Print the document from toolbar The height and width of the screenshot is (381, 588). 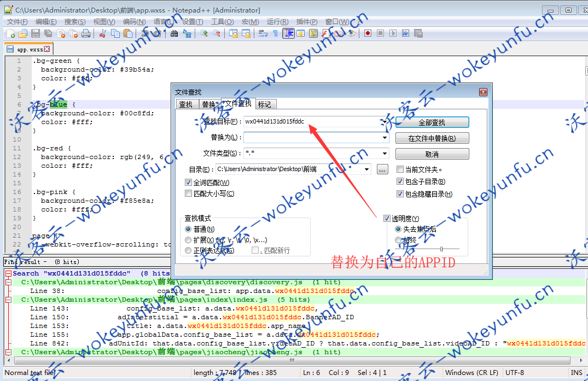pos(86,34)
